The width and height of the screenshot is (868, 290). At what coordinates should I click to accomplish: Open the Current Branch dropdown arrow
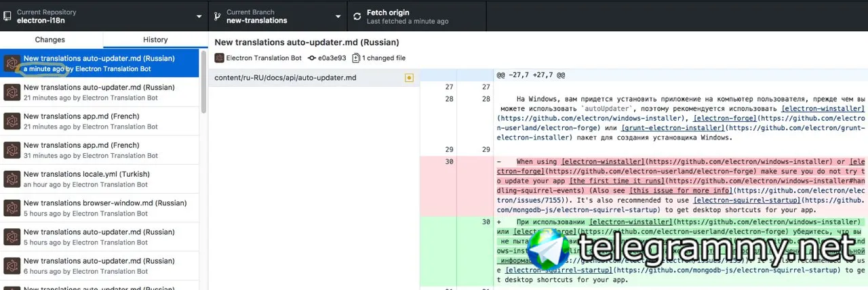[338, 16]
